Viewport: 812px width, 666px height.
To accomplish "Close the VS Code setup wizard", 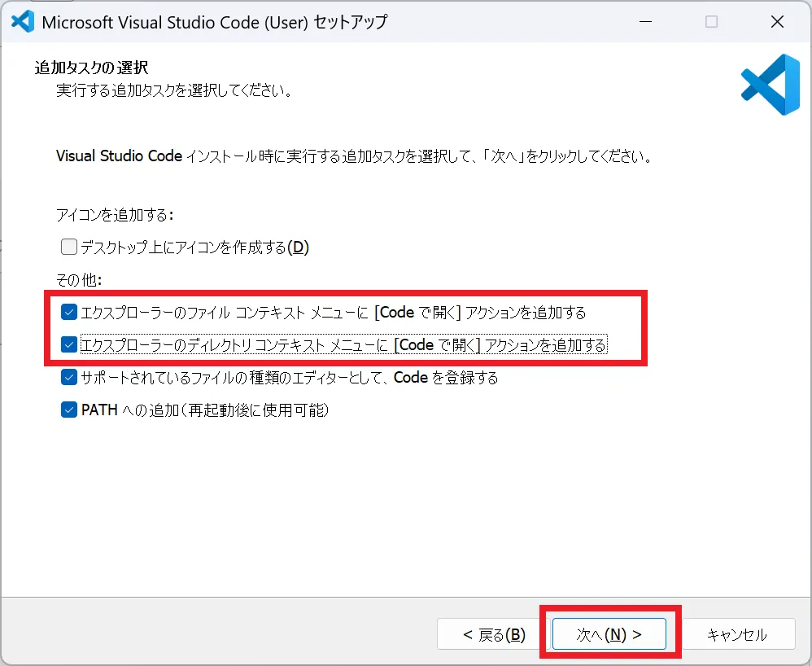I will tap(779, 22).
